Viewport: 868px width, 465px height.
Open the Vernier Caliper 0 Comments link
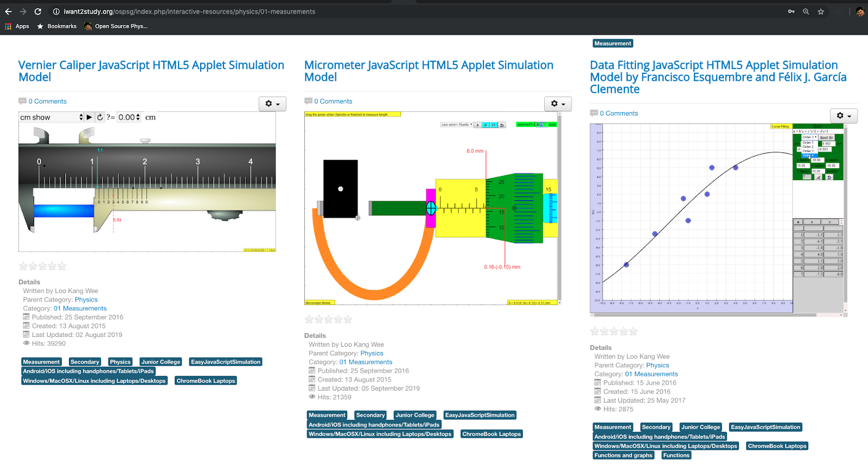point(48,101)
